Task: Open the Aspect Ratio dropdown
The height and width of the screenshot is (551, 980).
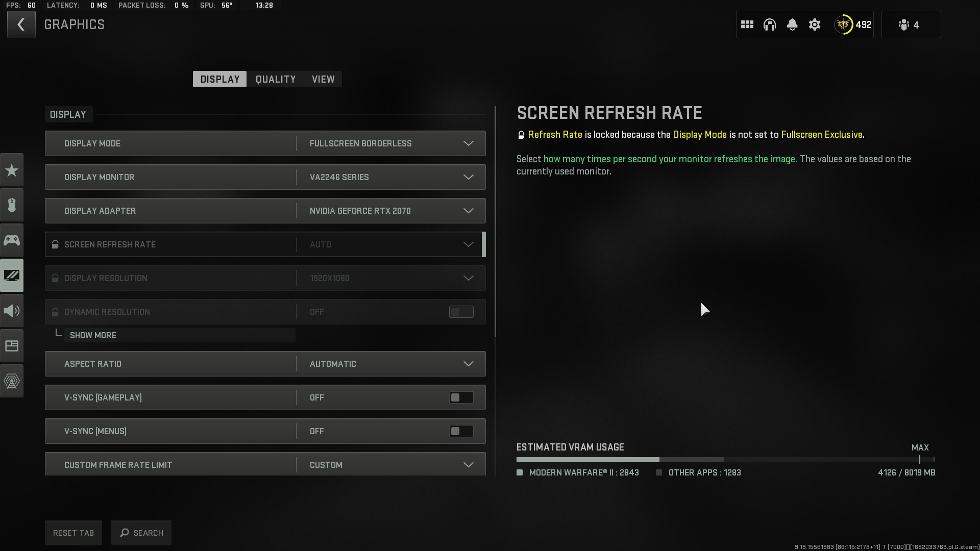Action: pyautogui.click(x=390, y=364)
